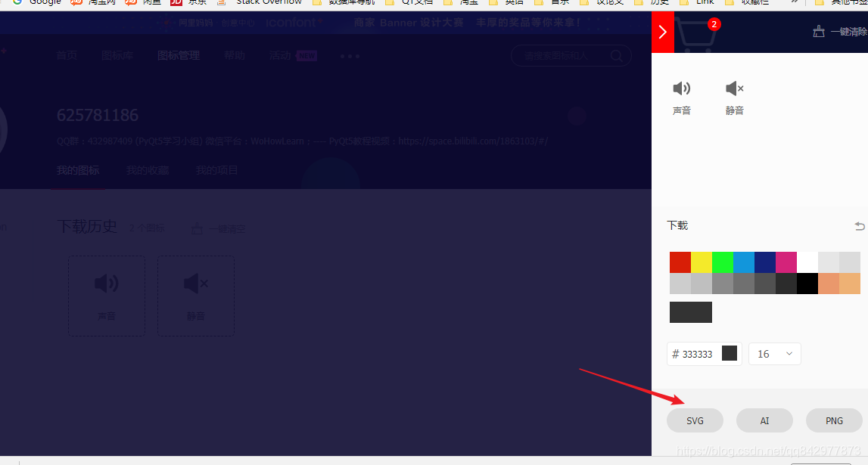
Task: Edit the hex color field 333333
Action: [x=698, y=354]
